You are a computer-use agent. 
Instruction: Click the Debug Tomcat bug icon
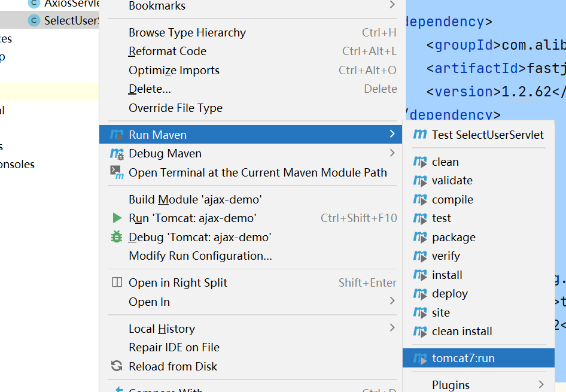point(117,237)
